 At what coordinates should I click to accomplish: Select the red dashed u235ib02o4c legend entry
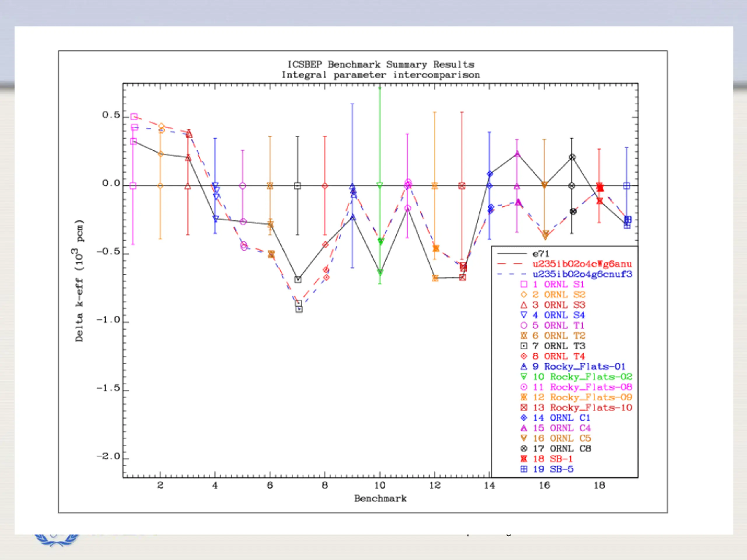point(564,264)
